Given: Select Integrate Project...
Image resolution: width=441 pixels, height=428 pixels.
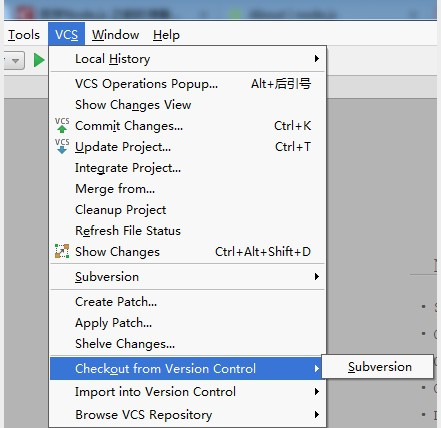Looking at the screenshot, I should (188, 168).
